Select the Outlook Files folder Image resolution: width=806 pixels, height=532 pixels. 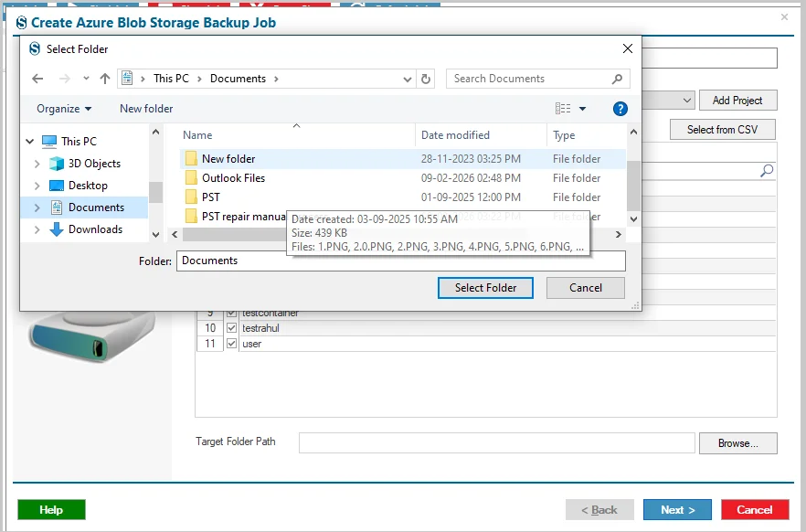point(233,178)
